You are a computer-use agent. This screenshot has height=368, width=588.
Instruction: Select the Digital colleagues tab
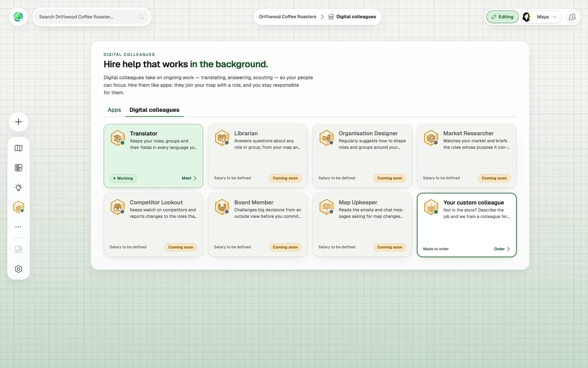[154, 110]
